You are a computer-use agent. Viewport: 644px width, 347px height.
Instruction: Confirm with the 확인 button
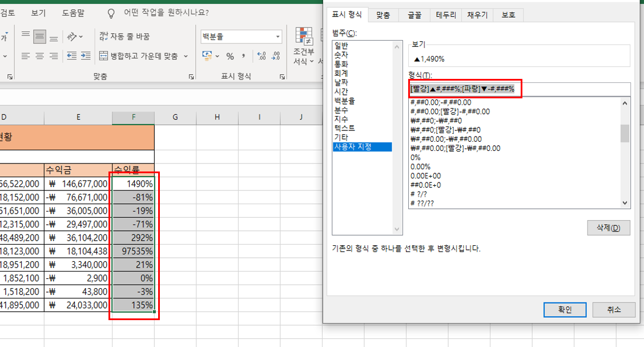pos(565,309)
